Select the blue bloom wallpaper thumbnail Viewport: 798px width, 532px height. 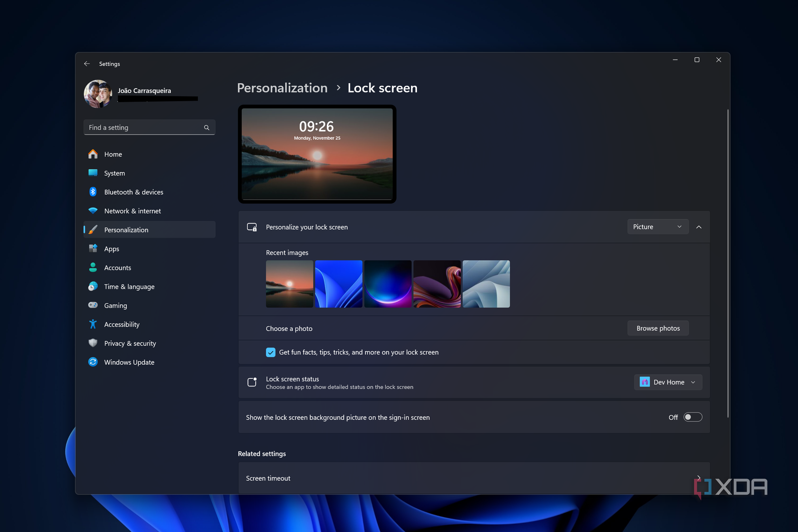(x=339, y=283)
